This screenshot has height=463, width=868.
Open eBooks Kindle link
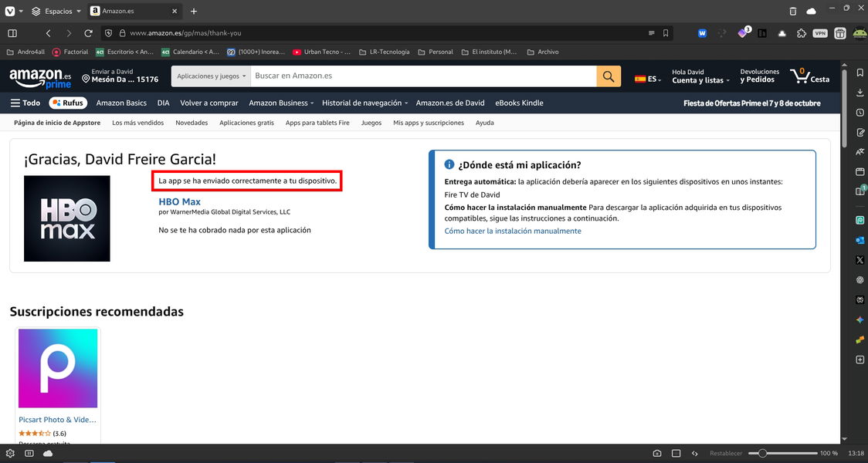pyautogui.click(x=519, y=103)
